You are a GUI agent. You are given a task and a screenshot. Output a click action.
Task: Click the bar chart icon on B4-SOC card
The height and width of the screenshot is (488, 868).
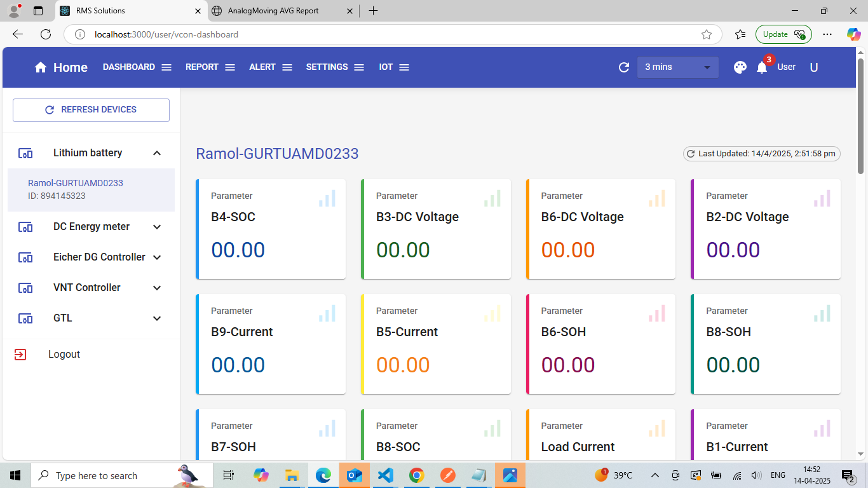click(x=327, y=198)
